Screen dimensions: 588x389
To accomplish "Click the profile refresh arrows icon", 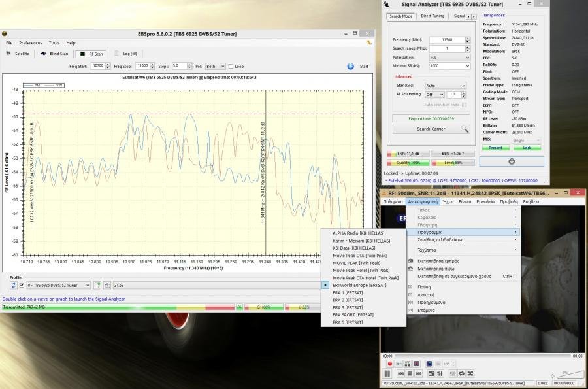I will [14, 285].
